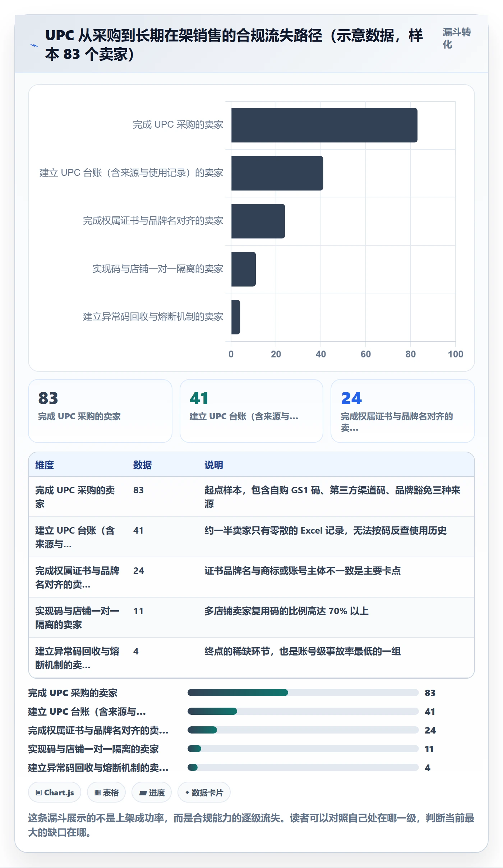The image size is (503, 868).
Task: Open the stat card showing 83
Action: pyautogui.click(x=100, y=411)
